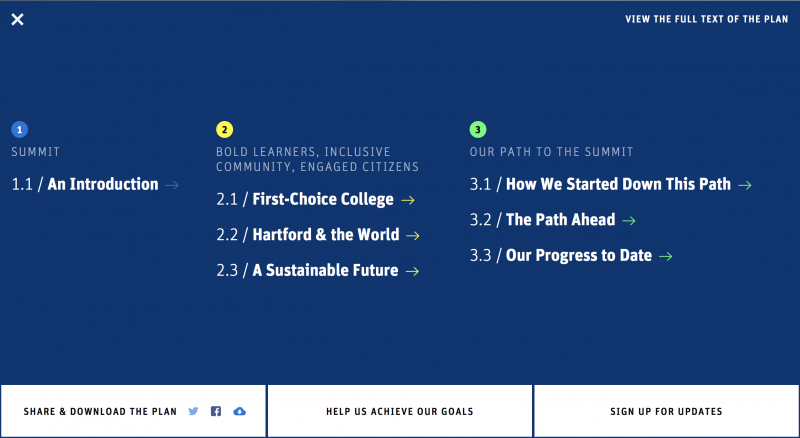Click the Facebook share icon
Image resolution: width=800 pixels, height=438 pixels.
tap(216, 411)
